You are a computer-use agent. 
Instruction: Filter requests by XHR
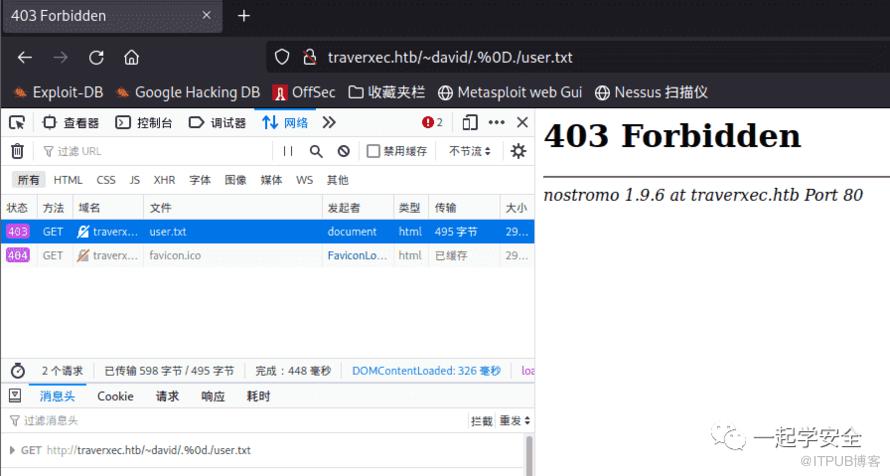click(x=165, y=180)
